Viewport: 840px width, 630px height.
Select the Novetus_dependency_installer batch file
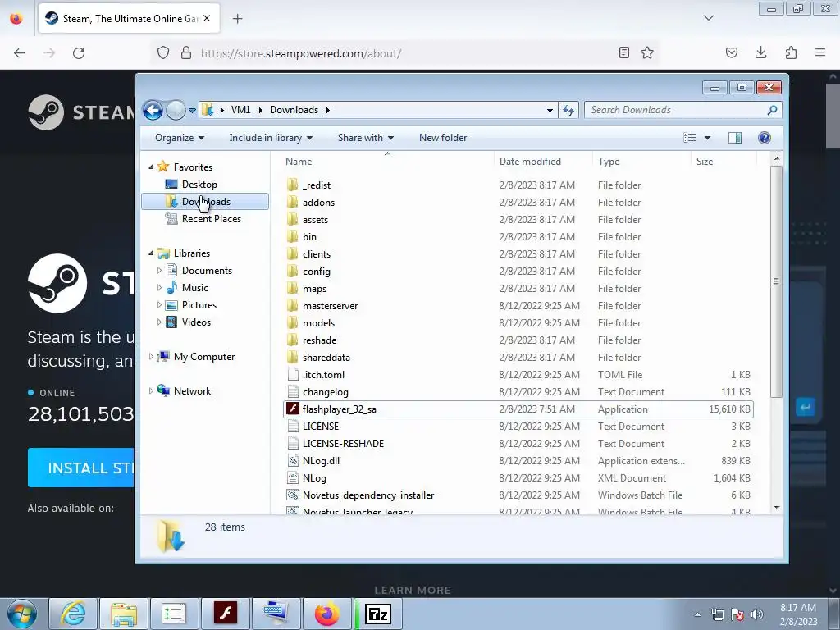click(368, 495)
